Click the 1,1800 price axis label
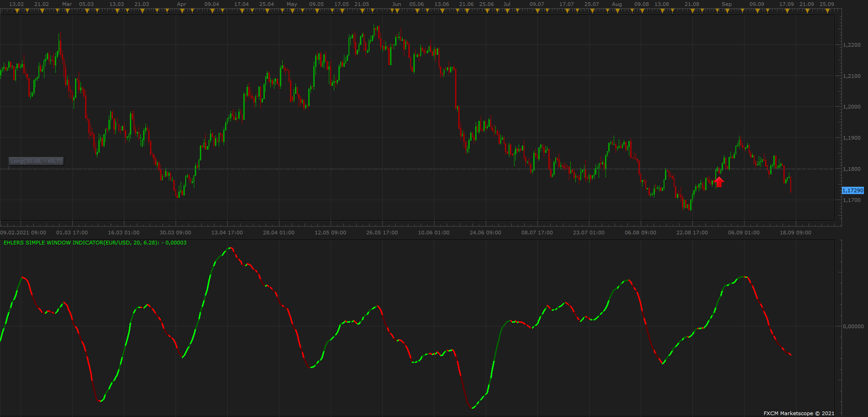 coord(852,169)
